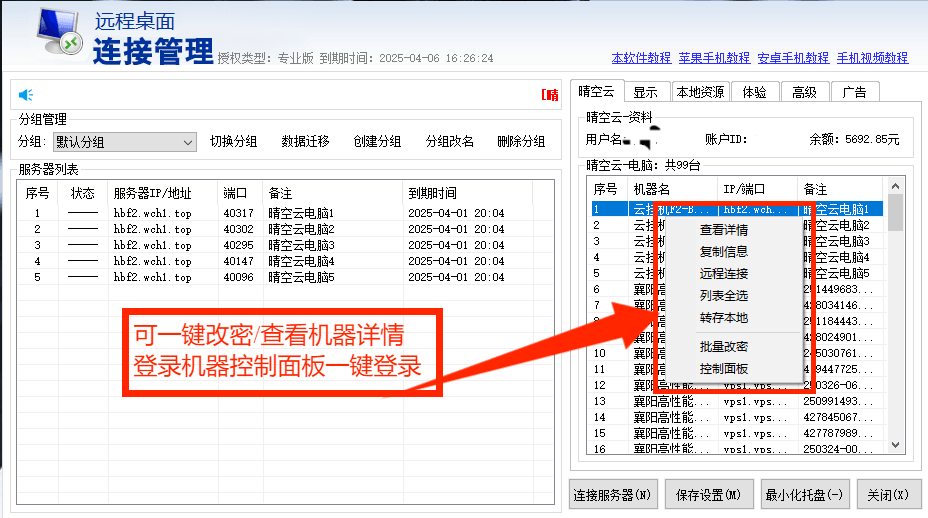
Task: Click the 保存设置(M) button
Action: [708, 494]
